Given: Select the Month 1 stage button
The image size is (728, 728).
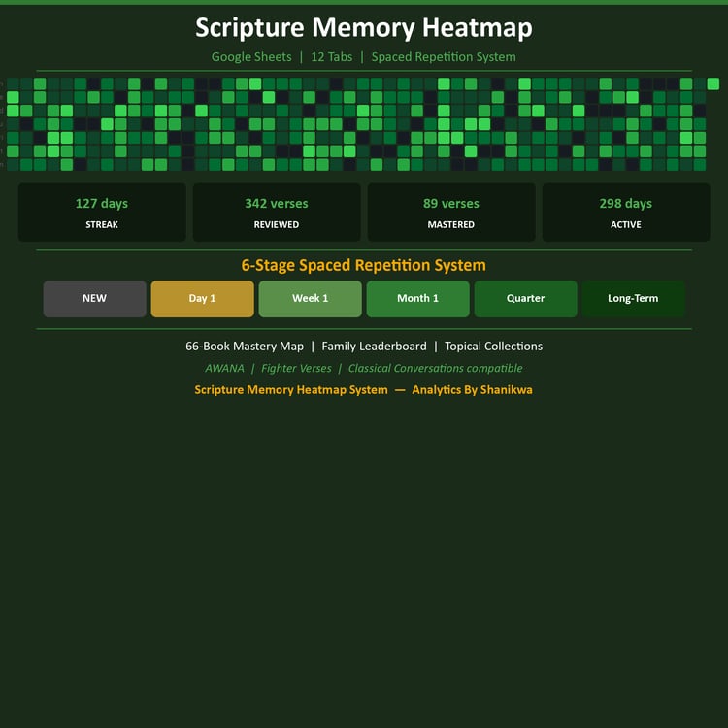Looking at the screenshot, I should [x=417, y=299].
